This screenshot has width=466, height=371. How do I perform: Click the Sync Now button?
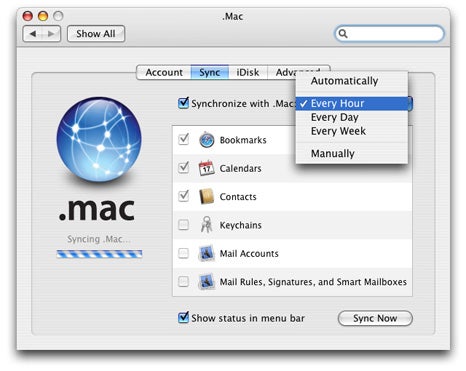click(x=375, y=318)
